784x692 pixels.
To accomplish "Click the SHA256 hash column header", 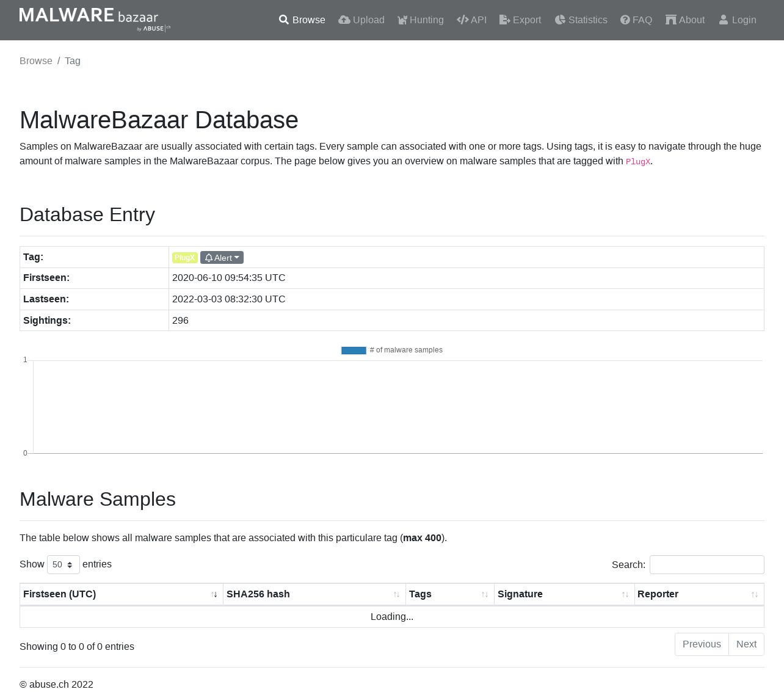I will tap(314, 594).
